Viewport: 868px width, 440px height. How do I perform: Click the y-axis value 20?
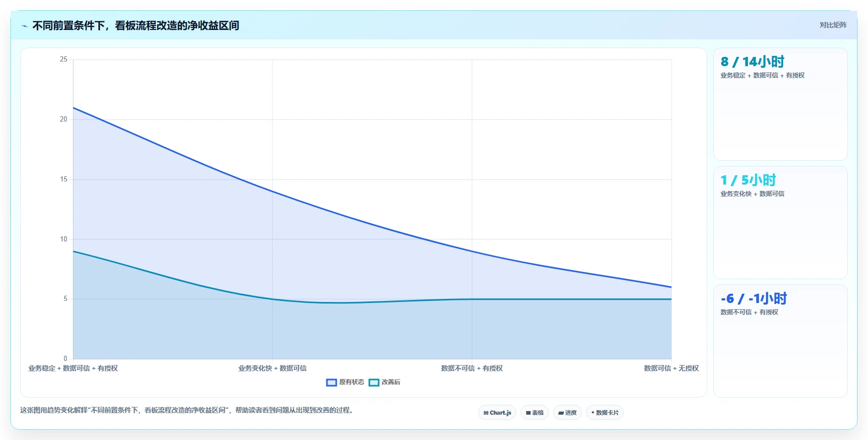63,119
